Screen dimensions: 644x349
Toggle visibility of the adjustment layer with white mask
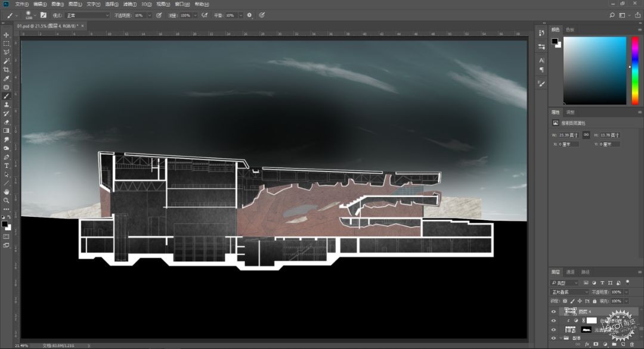tap(553, 320)
